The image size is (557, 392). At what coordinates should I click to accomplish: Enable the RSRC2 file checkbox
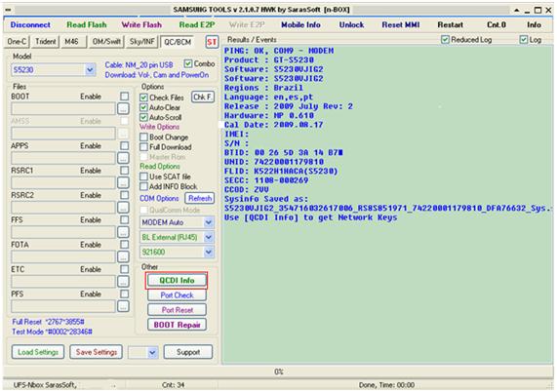[x=124, y=195]
